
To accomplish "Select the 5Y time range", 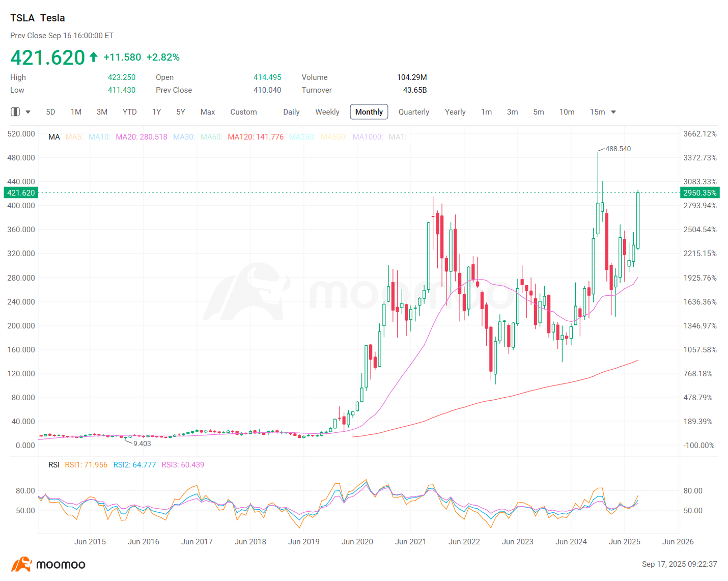I will 181,112.
